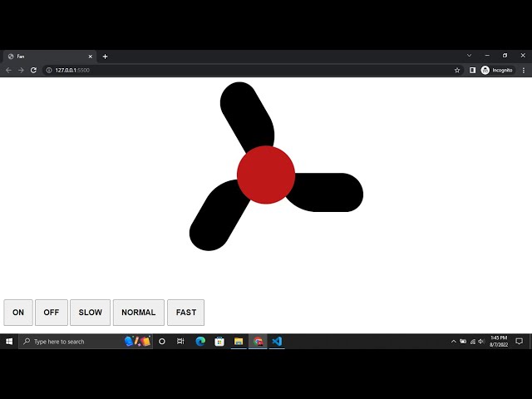Restore down the Chrome window
532x399 pixels.
click(505, 56)
